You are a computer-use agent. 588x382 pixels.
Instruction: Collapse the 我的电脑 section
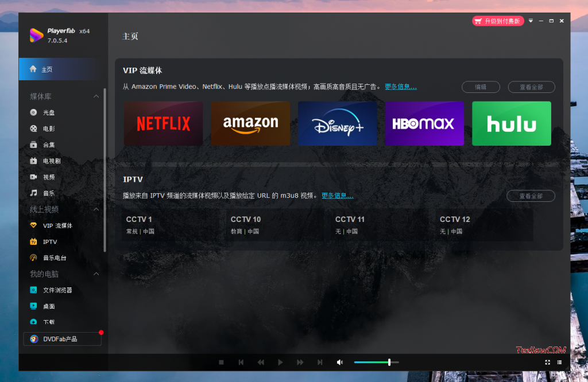tap(96, 274)
